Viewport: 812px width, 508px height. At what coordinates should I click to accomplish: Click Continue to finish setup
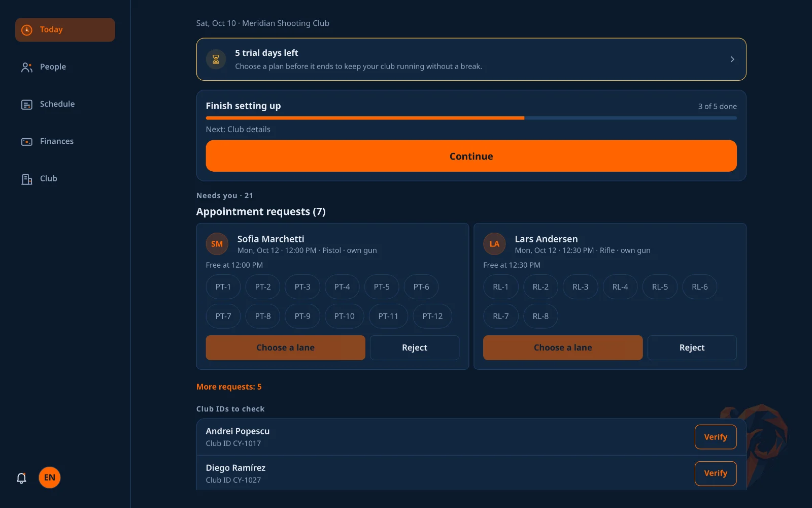coord(471,156)
